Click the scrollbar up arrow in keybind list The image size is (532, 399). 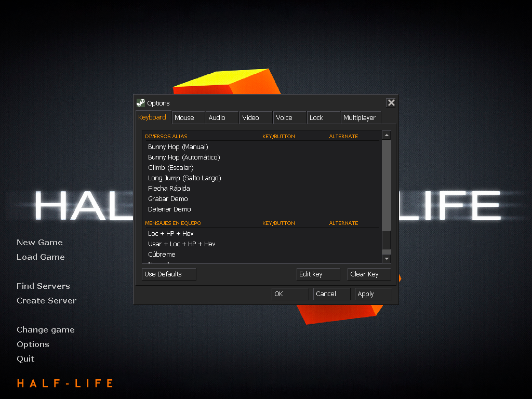point(387,136)
